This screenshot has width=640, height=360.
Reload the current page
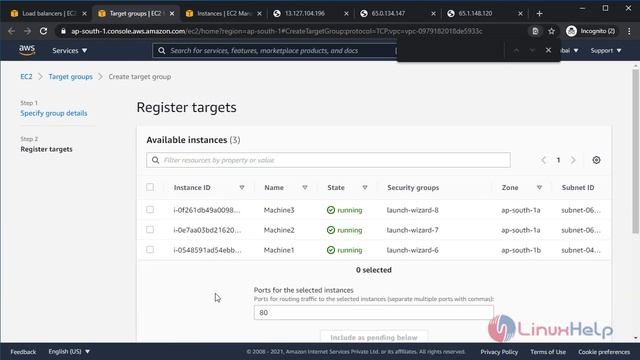pos(43,31)
